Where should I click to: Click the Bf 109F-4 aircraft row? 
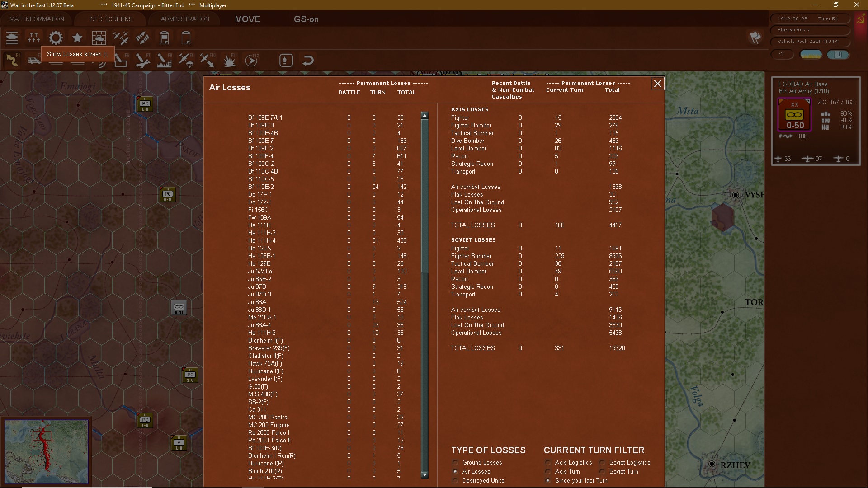pos(328,156)
